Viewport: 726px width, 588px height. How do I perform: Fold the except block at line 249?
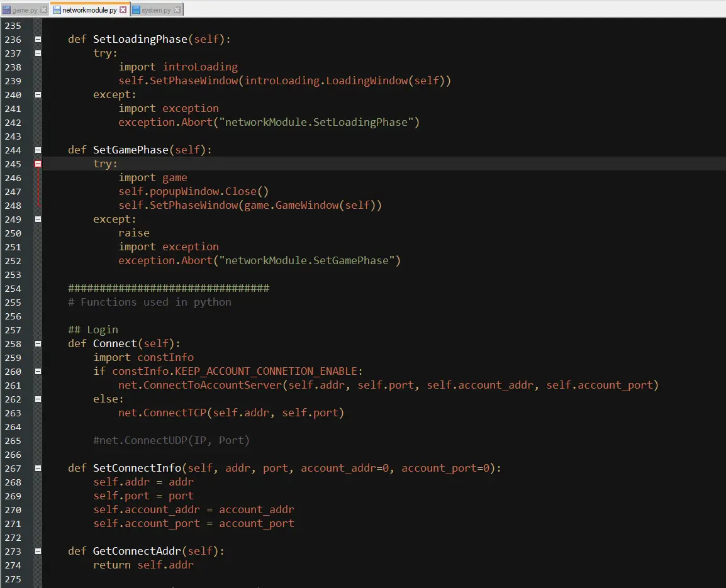coord(38,219)
